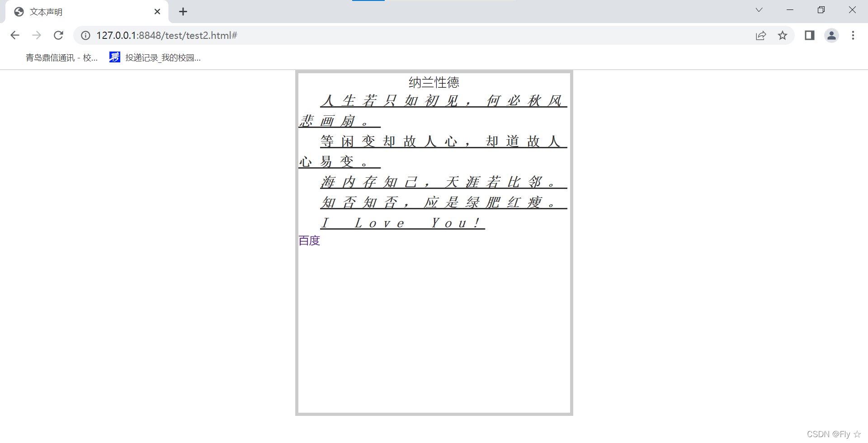Image resolution: width=868 pixels, height=443 pixels.
Task: Click the globe favicon on the tab
Action: [19, 12]
